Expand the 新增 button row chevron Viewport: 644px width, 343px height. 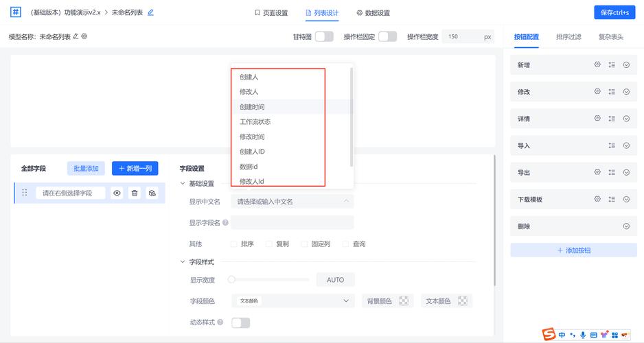pyautogui.click(x=626, y=64)
